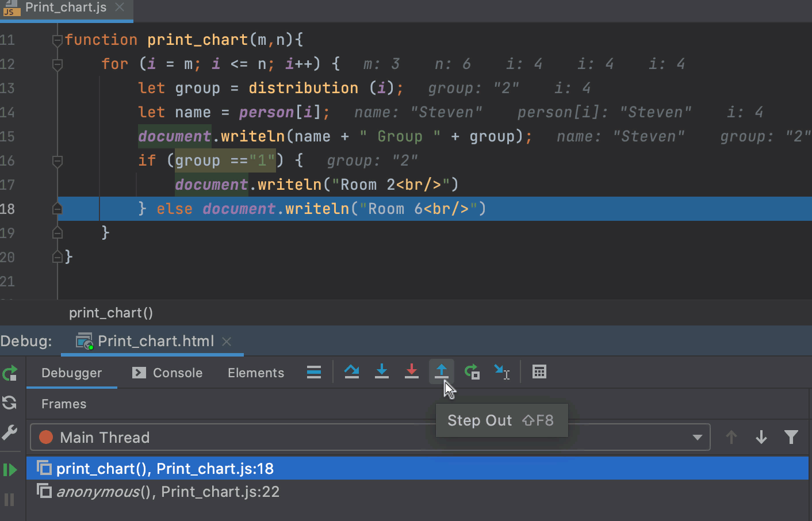Click the reload in browser icon
This screenshot has width=812, height=521.
(x=10, y=403)
